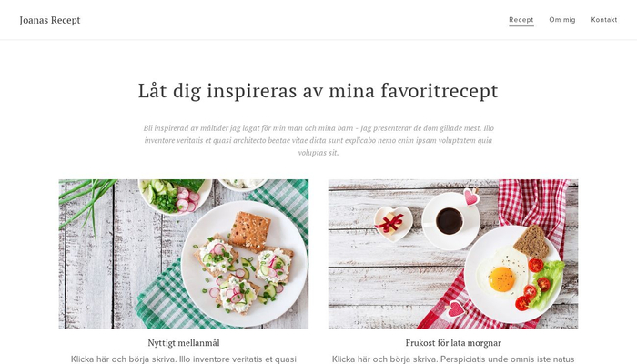This screenshot has height=364, width=637.
Task: Click the Nyttigt mellanmål title
Action: point(184,343)
